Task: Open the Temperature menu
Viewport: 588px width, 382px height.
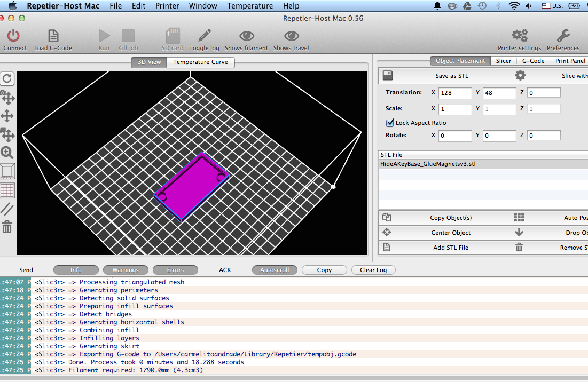Action: (250, 6)
